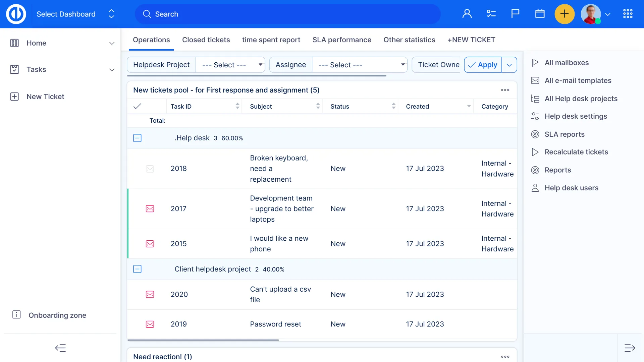644x362 pixels.
Task: Open the Assignee select dropdown
Action: 360,65
